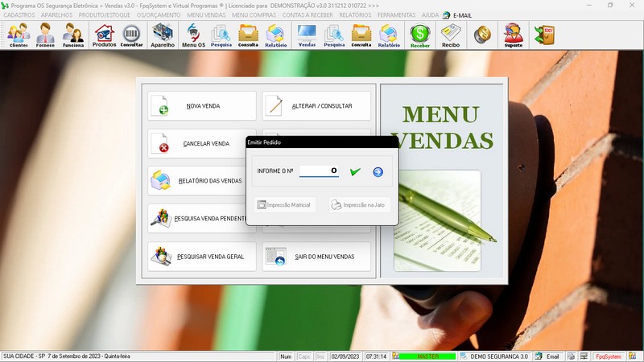
Task: Click the Impressão na Jato button
Action: [359, 205]
